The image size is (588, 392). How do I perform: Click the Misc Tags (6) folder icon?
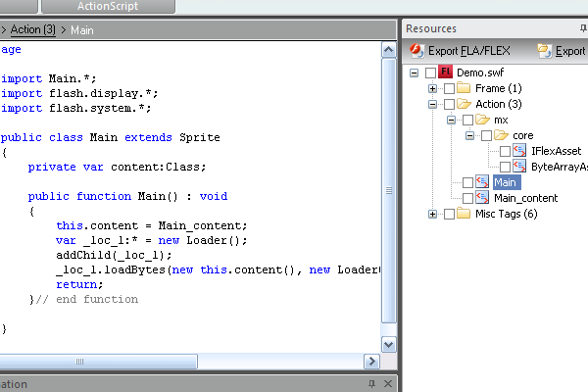pyautogui.click(x=464, y=214)
